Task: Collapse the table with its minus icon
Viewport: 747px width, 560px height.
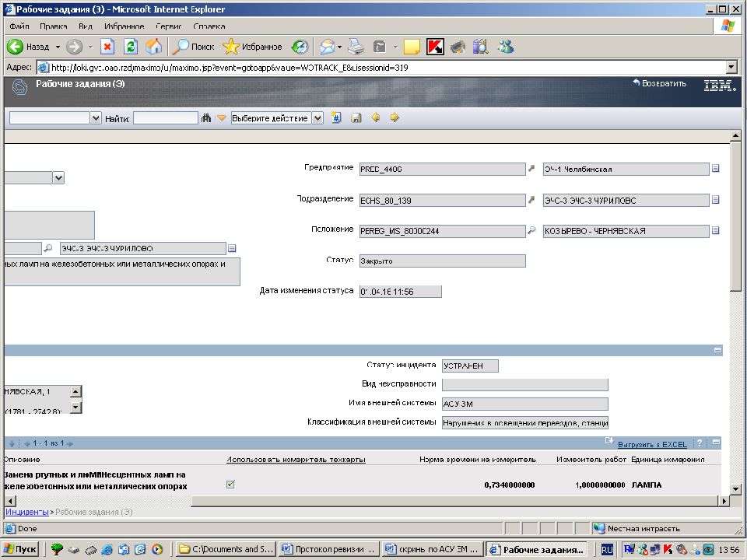Action: pos(716,443)
